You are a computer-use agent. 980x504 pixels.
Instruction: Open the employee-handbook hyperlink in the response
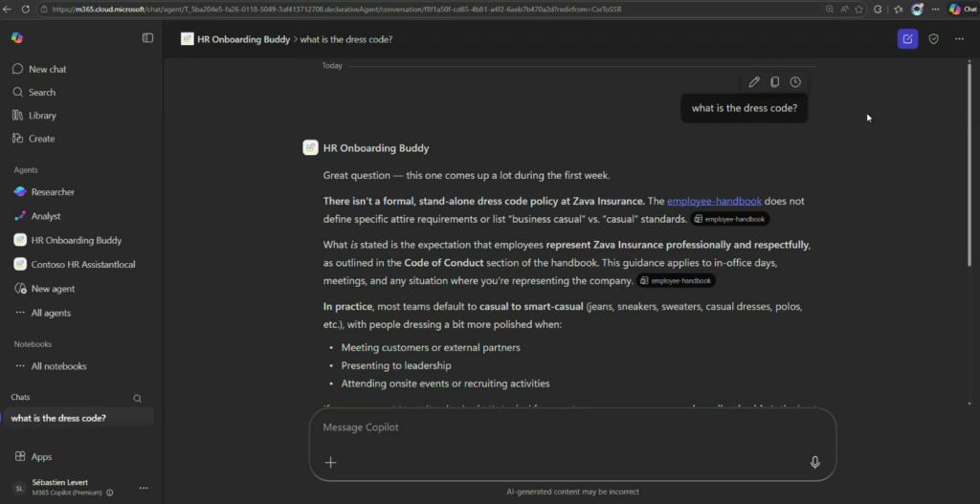(x=714, y=201)
